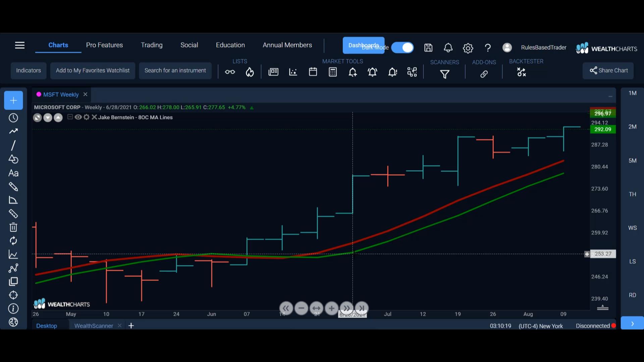Image resolution: width=644 pixels, height=362 pixels.
Task: Toggle the Dark Mode switch
Action: (x=402, y=48)
